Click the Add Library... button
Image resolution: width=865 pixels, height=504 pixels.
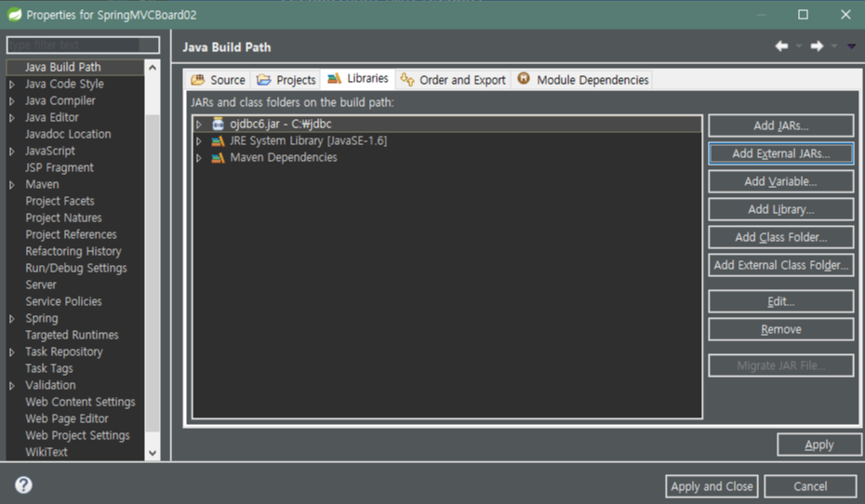point(780,209)
